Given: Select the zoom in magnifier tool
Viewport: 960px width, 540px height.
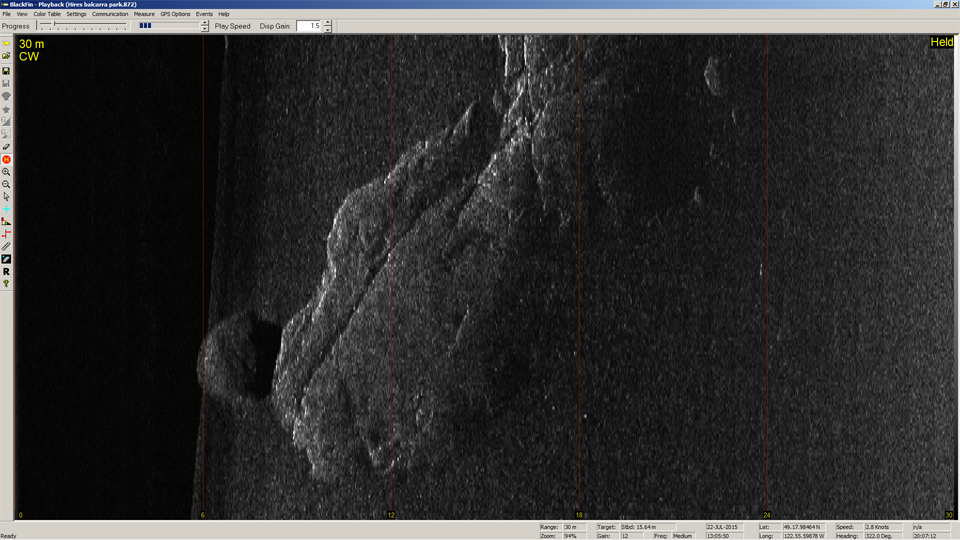Looking at the screenshot, I should point(6,172).
